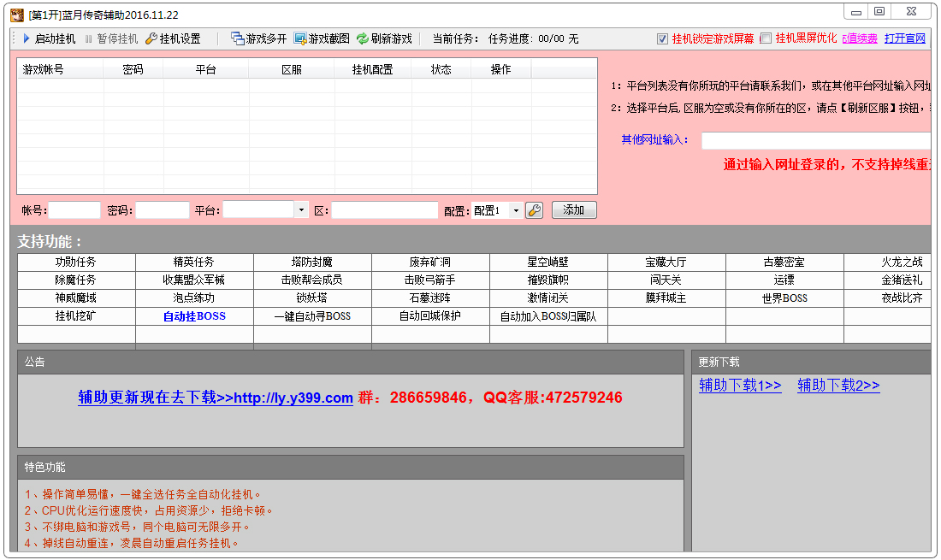This screenshot has width=941, height=560.
Task: Click the 刷新游戏 refresh icon
Action: (363, 38)
